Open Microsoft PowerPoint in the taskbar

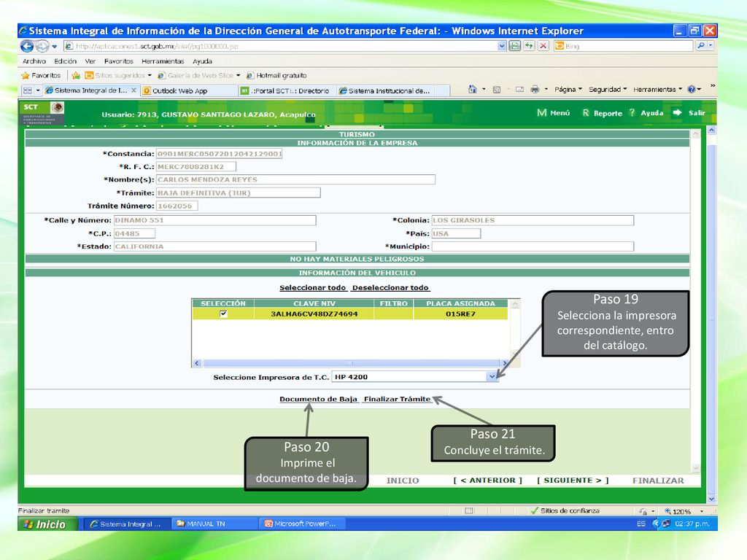(x=302, y=524)
